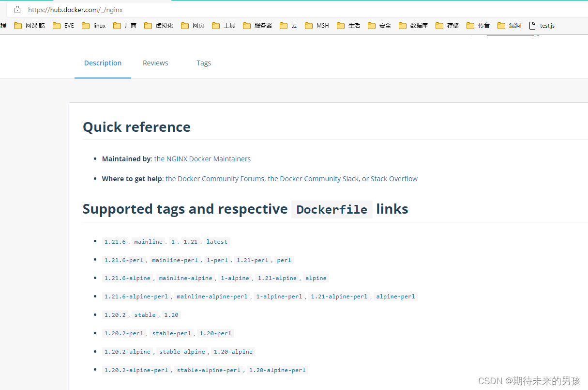Click the 1-alpine tag link

pyautogui.click(x=235, y=278)
